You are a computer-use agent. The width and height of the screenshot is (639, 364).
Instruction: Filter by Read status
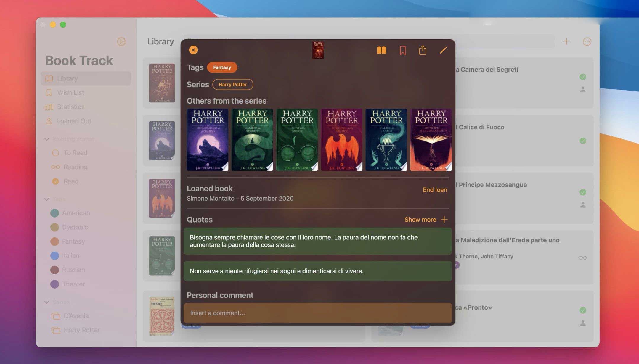(x=65, y=181)
